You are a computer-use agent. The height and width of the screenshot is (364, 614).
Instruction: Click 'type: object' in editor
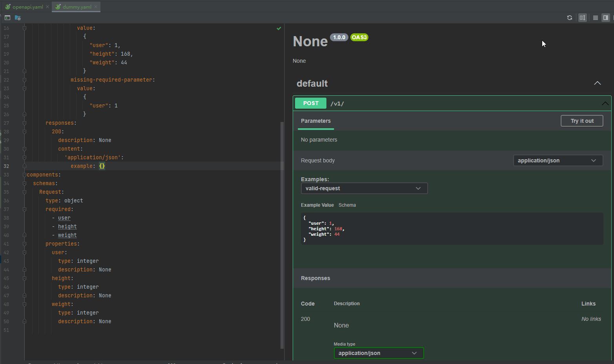(x=64, y=201)
